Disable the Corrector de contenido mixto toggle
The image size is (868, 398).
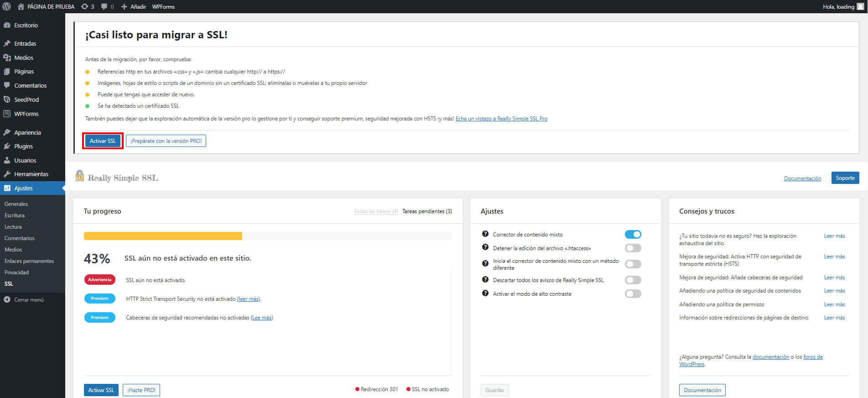(633, 234)
